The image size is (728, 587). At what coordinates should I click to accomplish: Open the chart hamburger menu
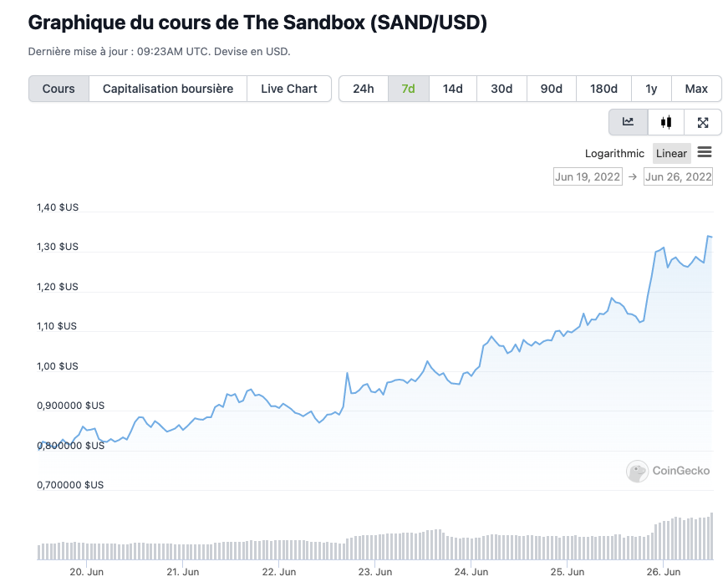[705, 152]
